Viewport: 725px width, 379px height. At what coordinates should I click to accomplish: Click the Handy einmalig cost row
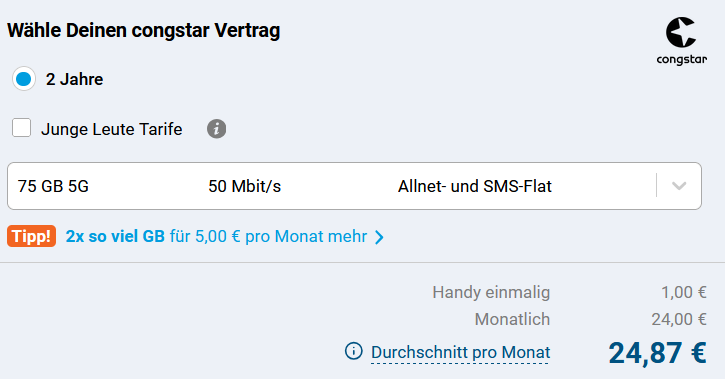[570, 293]
